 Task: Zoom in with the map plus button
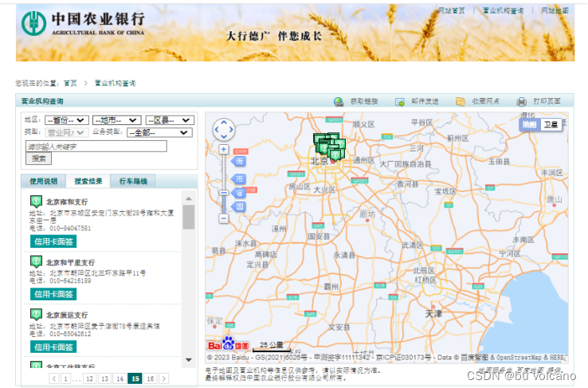pyautogui.click(x=224, y=149)
